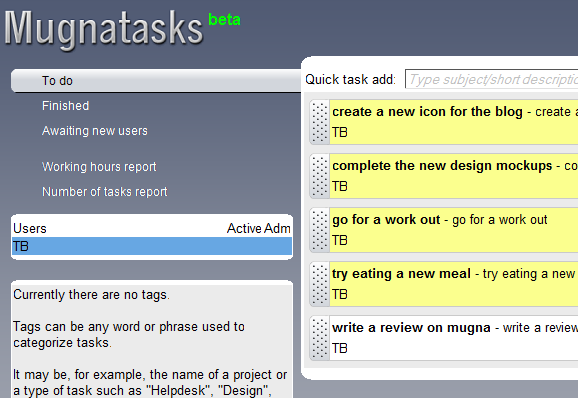The height and width of the screenshot is (398, 578).
Task: Click the TB assignee under "go for a work out"
Action: click(x=340, y=240)
